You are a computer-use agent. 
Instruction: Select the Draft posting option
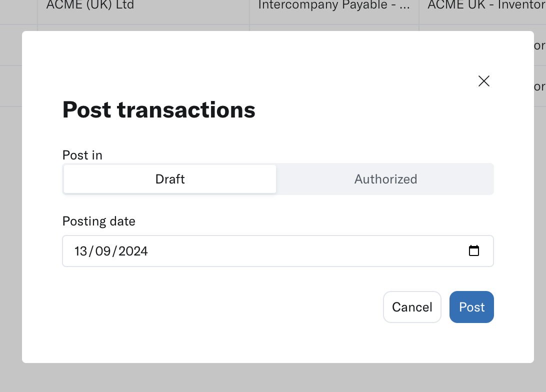tap(170, 179)
